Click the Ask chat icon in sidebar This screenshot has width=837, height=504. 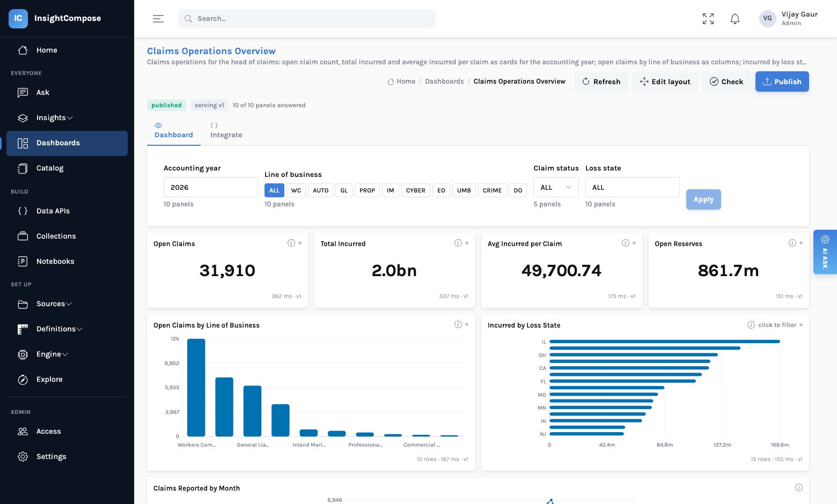[23, 92]
